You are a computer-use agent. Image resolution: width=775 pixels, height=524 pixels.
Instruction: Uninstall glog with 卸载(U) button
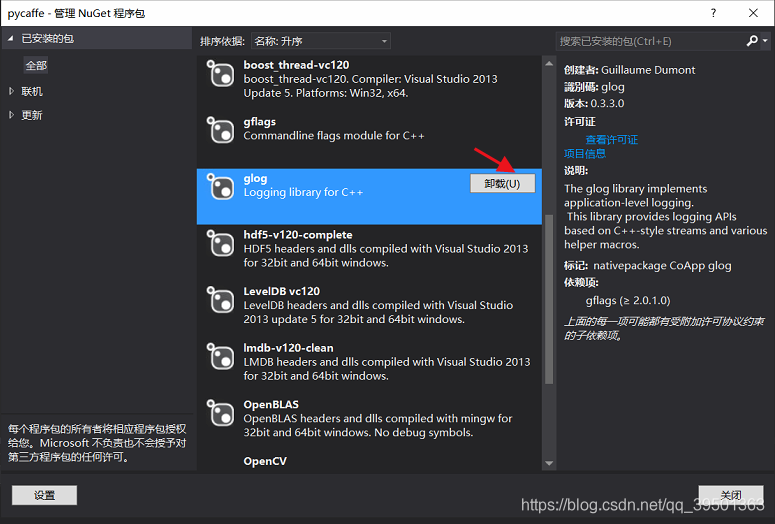[502, 183]
